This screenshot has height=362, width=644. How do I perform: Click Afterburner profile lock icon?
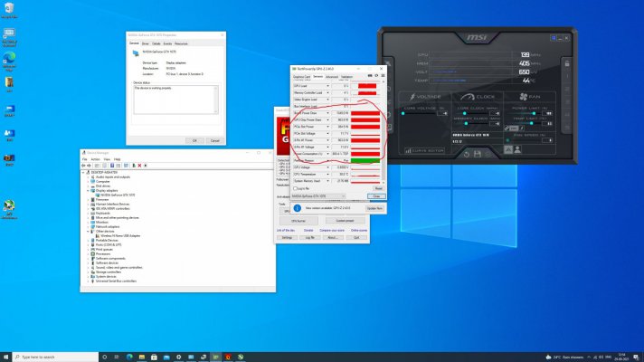point(567,63)
